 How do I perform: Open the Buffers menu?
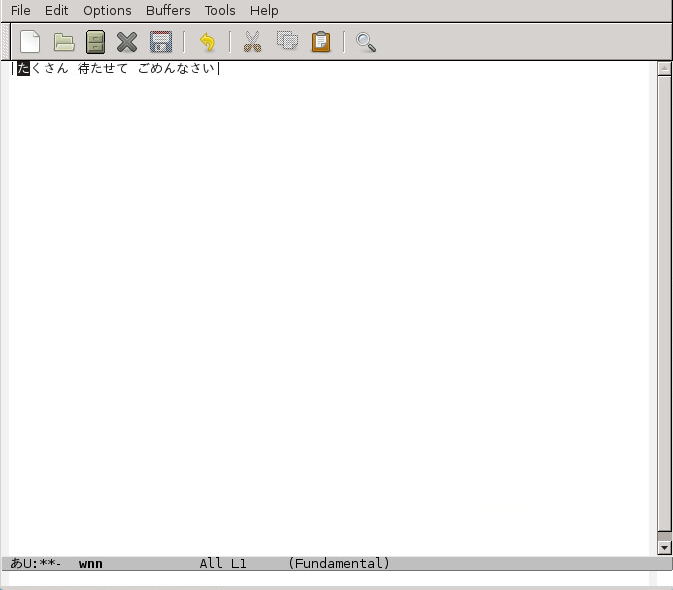tap(168, 10)
